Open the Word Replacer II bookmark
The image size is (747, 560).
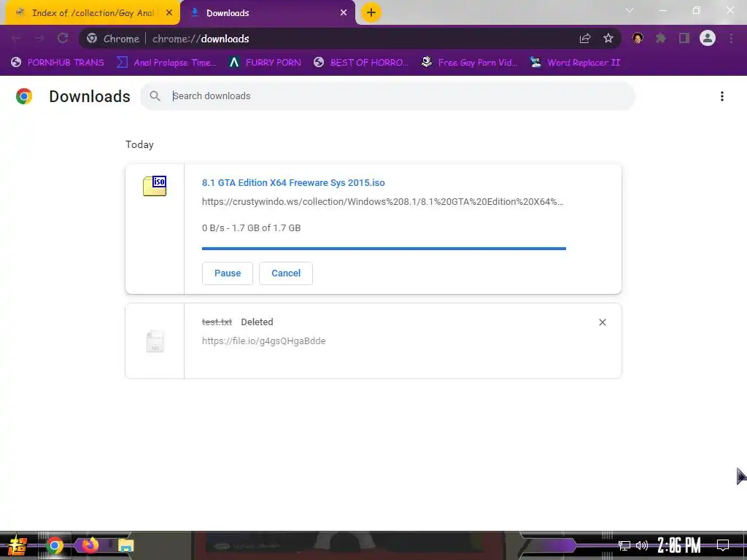(575, 63)
